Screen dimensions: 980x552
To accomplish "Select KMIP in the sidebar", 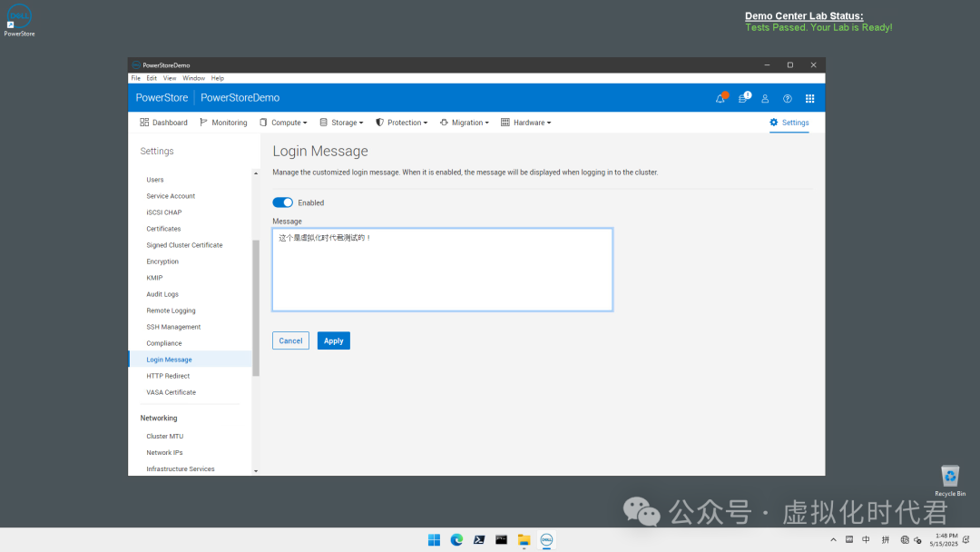I will [x=154, y=278].
